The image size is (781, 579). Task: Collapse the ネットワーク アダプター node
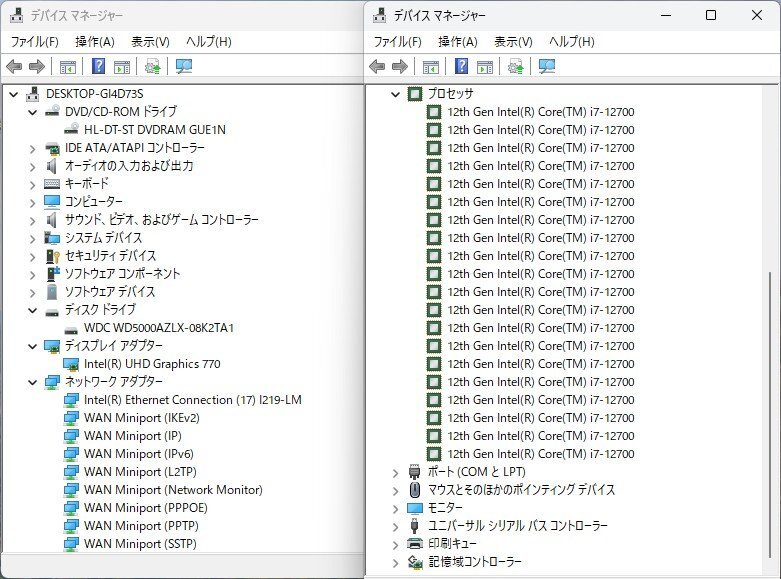pyautogui.click(x=33, y=382)
